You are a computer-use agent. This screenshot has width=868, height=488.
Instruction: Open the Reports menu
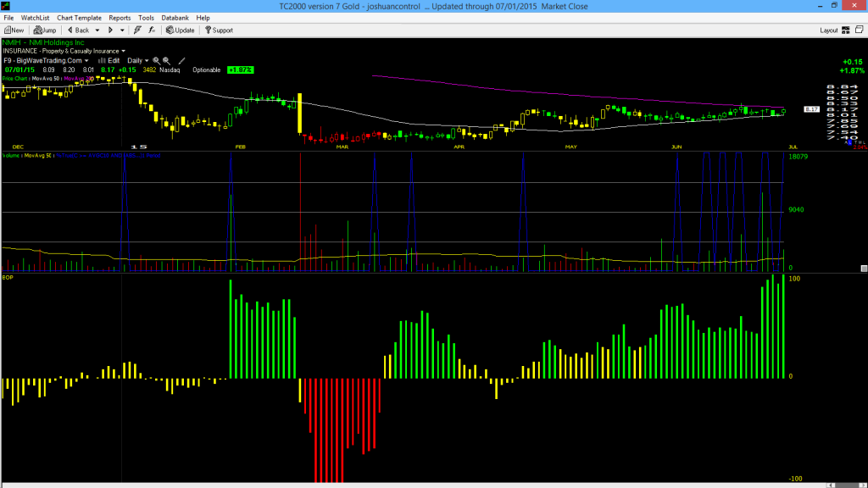(x=120, y=18)
